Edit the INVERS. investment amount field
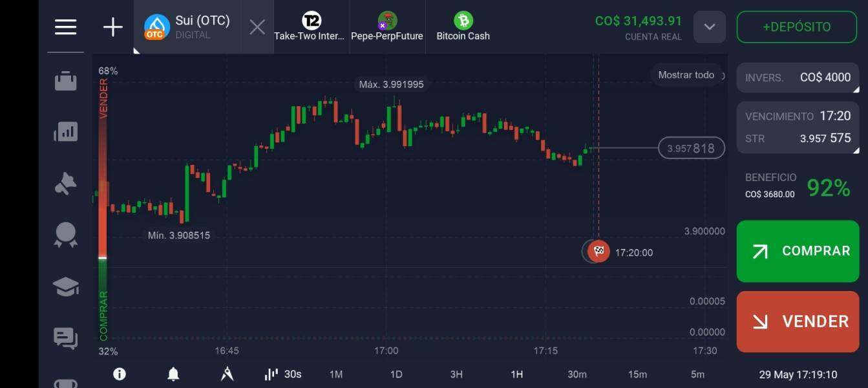Viewport: 868px width, 388px height. (x=798, y=78)
